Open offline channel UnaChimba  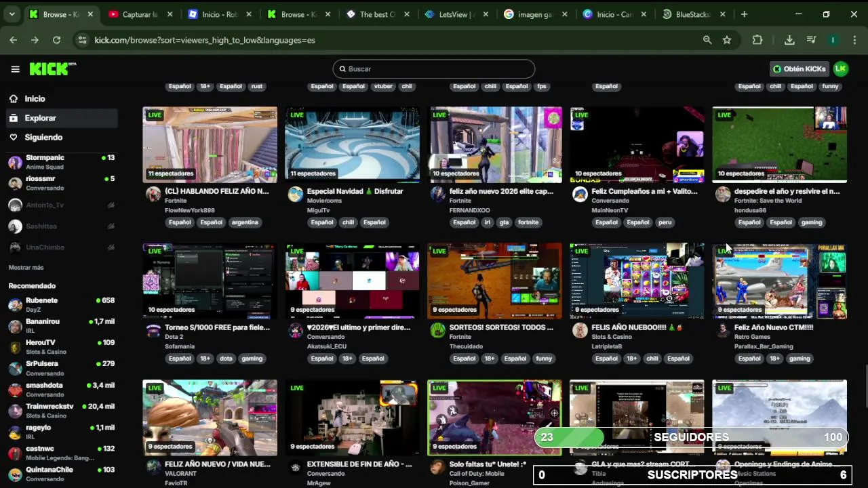61,247
